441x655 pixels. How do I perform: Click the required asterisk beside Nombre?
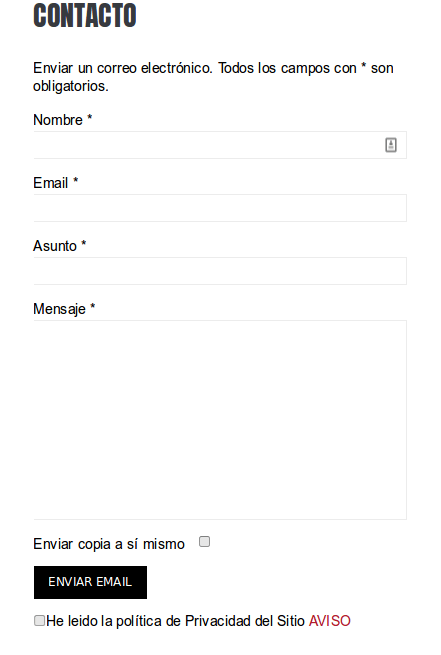click(89, 118)
